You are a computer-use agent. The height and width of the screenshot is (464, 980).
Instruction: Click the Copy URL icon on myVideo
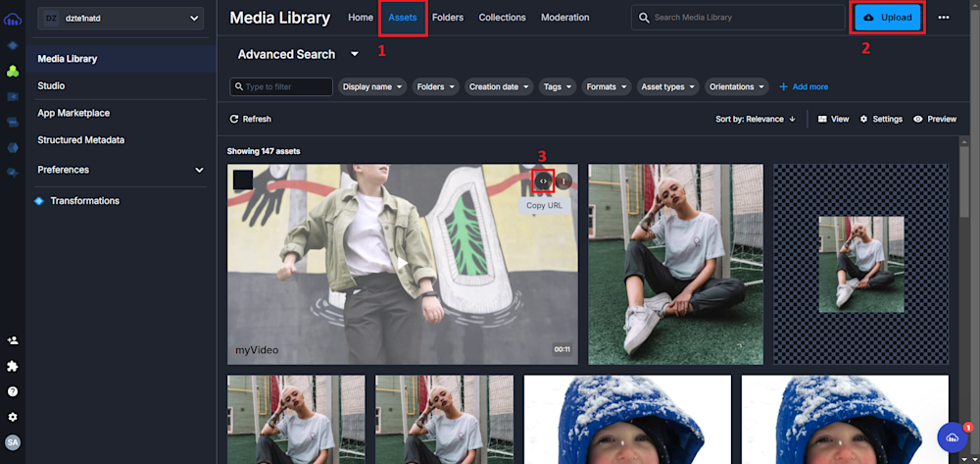(543, 180)
